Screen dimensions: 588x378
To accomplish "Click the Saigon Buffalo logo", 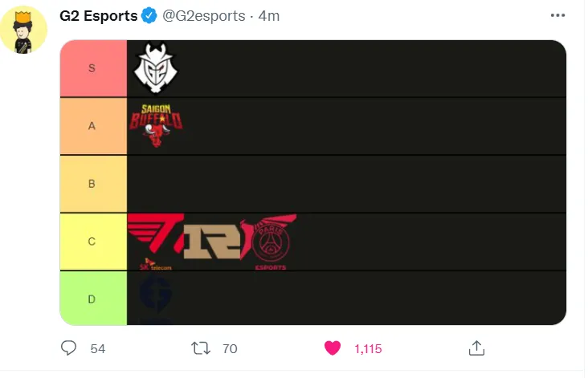I will click(156, 126).
